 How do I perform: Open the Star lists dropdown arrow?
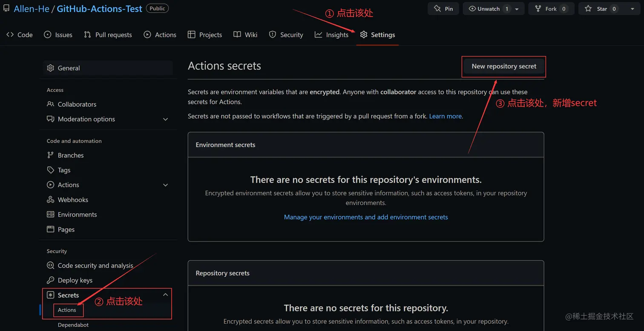[x=632, y=9]
